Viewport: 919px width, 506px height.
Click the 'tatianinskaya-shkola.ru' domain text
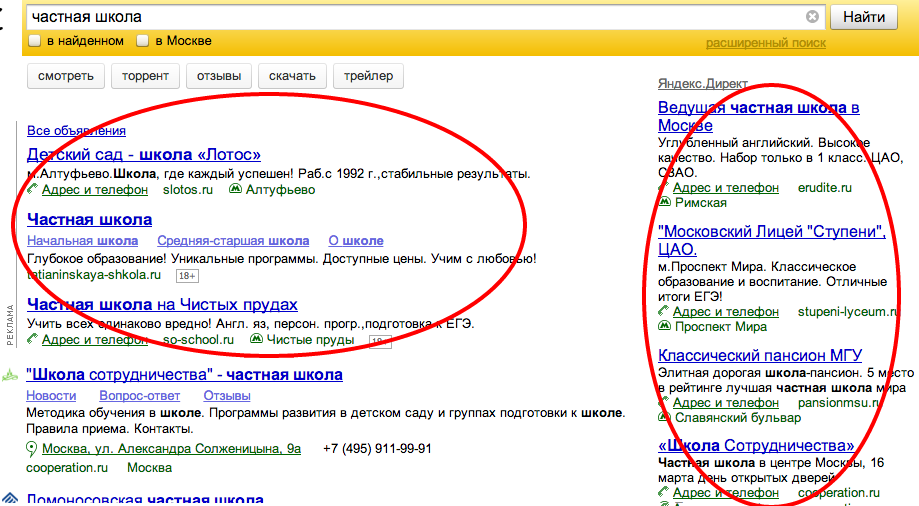pyautogui.click(x=94, y=274)
